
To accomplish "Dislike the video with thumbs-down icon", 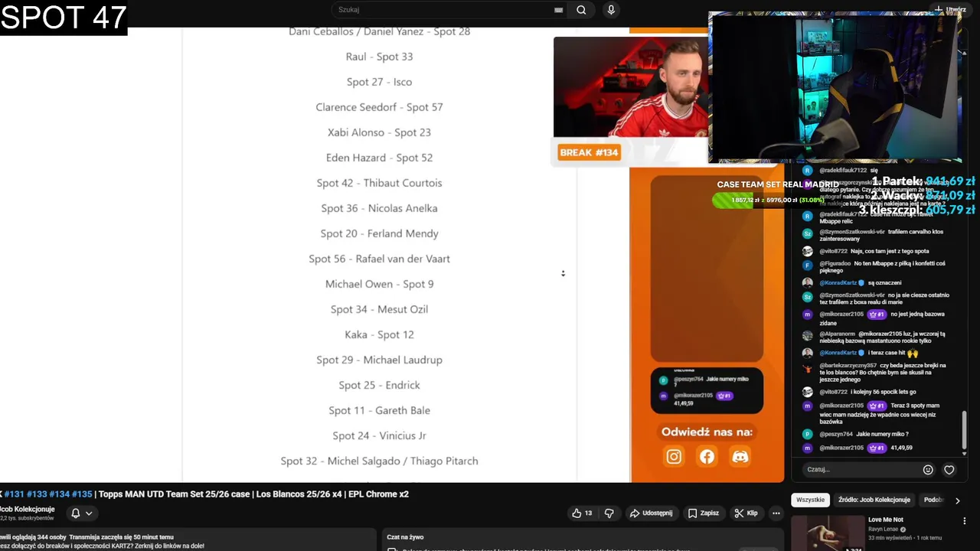I will pyautogui.click(x=609, y=513).
